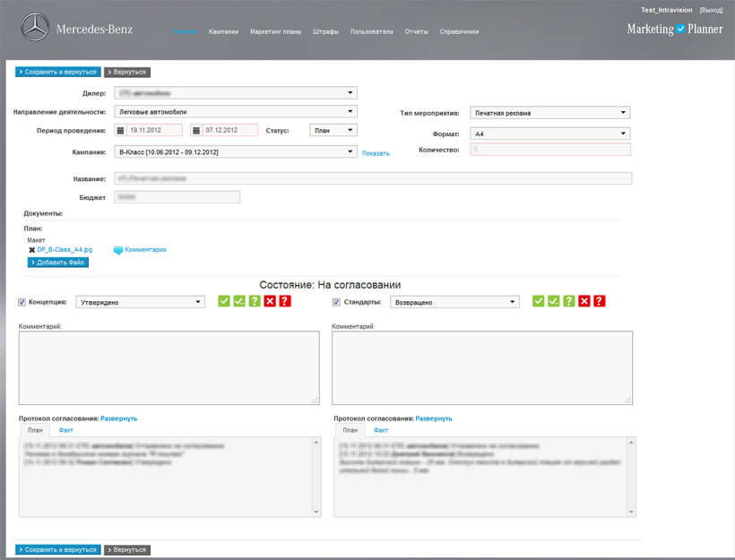Open the calendar for start date 19.11.2012
This screenshot has height=560, width=735.
tap(120, 130)
